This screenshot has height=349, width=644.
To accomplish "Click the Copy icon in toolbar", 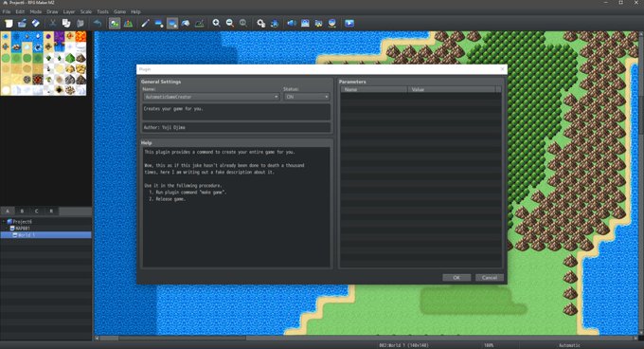I will (66, 23).
